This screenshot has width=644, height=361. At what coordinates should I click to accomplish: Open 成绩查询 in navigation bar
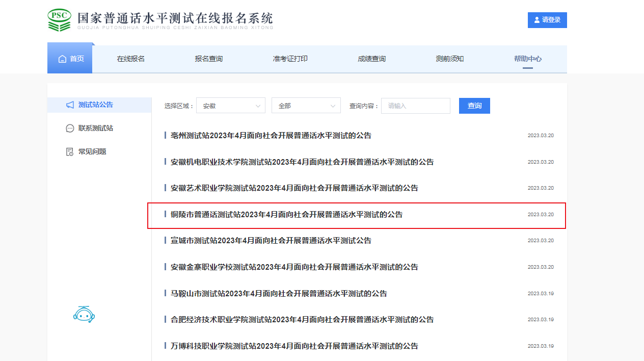pos(371,59)
